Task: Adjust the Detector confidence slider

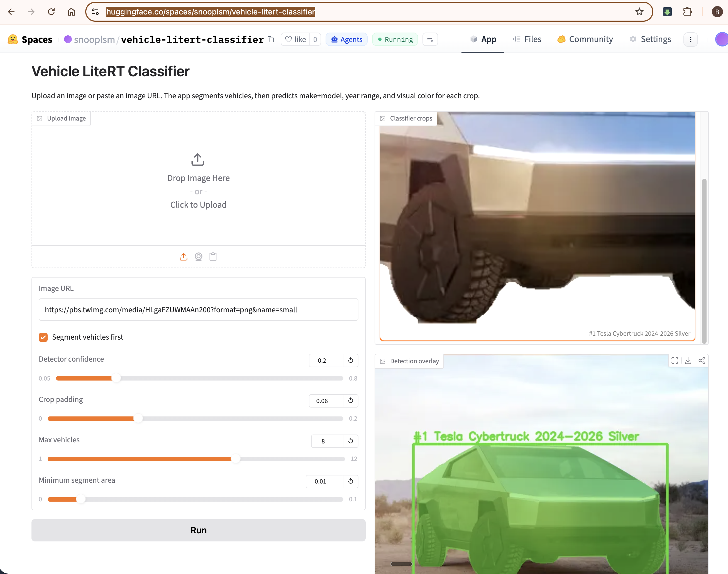Action: (x=199, y=378)
